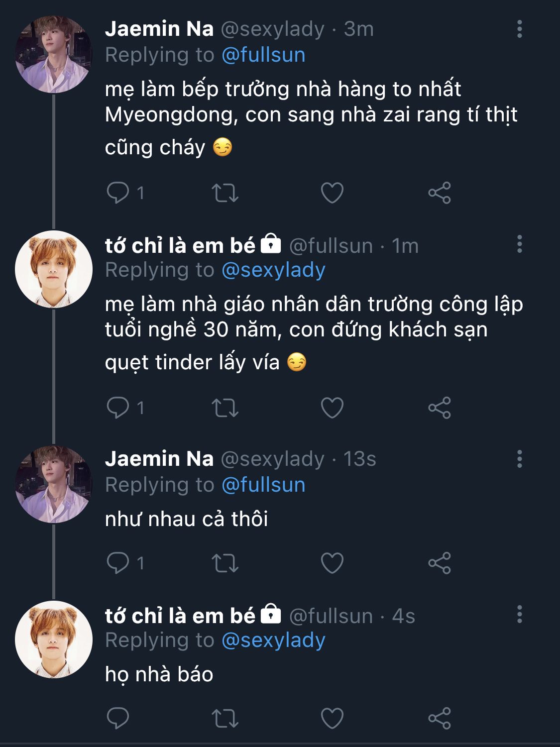Retweet the tinder tweet by @fullsun
The width and height of the screenshot is (560, 747).
click(x=225, y=408)
